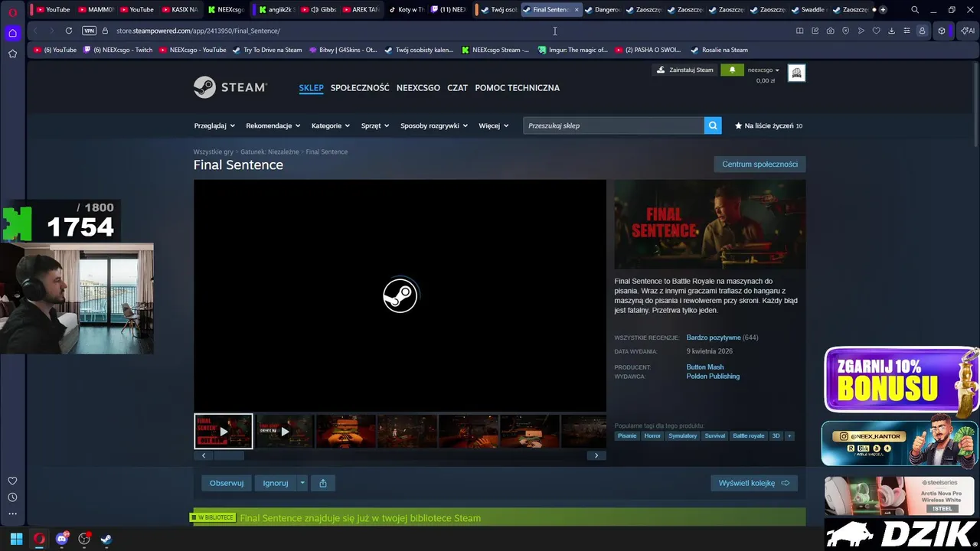Viewport: 980px width, 551px height.
Task: Open Windows Start button
Action: pos(16,539)
